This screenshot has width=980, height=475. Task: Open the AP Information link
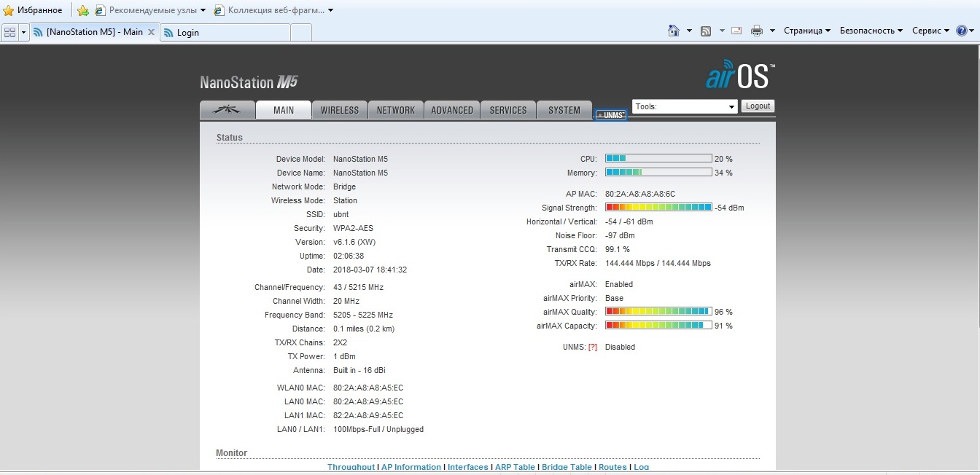pos(411,467)
